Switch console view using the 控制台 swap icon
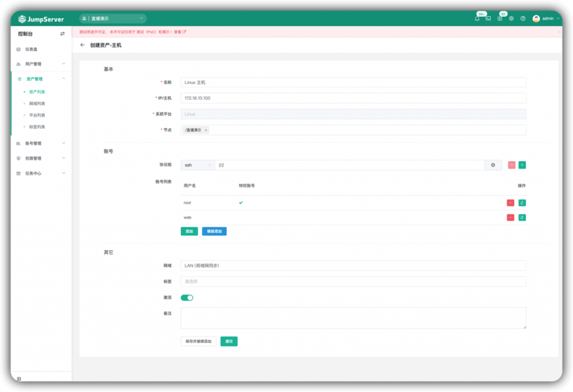Screen dimensions: 573x392 pyautogui.click(x=63, y=34)
